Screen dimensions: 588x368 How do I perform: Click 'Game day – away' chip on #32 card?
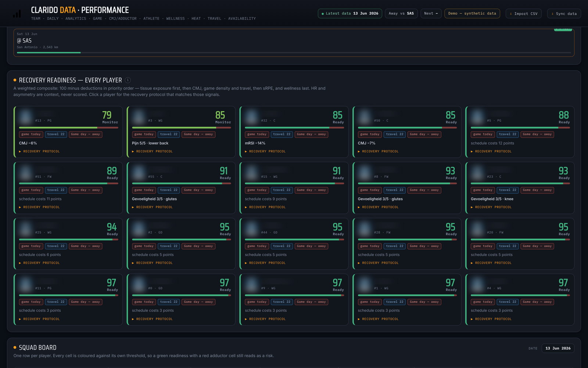coord(311,134)
